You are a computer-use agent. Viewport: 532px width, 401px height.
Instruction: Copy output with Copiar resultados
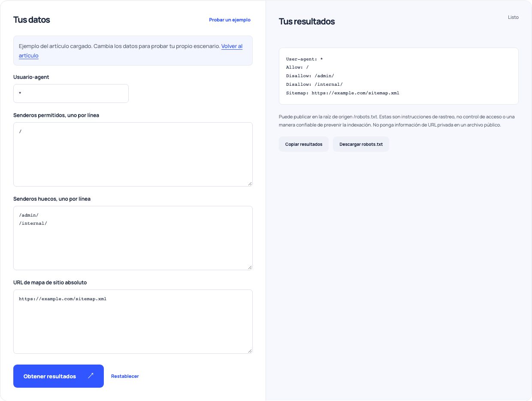click(x=304, y=144)
